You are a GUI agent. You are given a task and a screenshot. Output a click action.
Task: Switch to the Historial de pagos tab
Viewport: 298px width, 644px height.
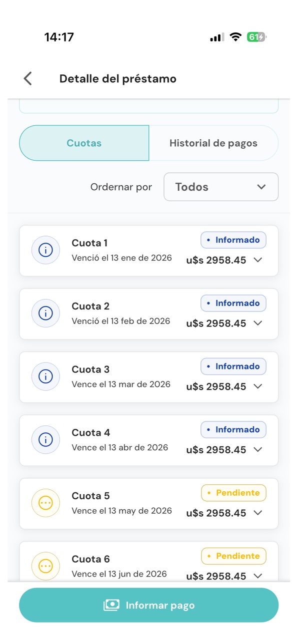click(213, 143)
